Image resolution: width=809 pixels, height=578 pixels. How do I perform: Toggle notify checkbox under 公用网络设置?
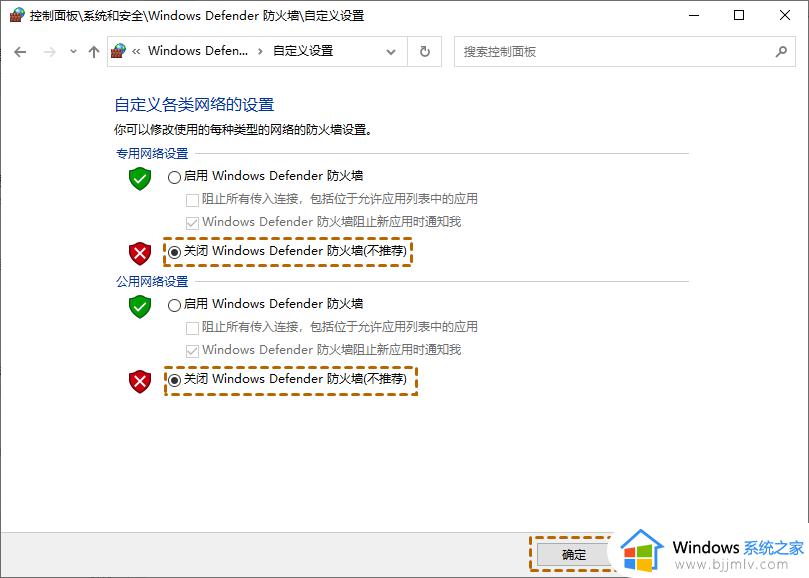[x=192, y=351]
